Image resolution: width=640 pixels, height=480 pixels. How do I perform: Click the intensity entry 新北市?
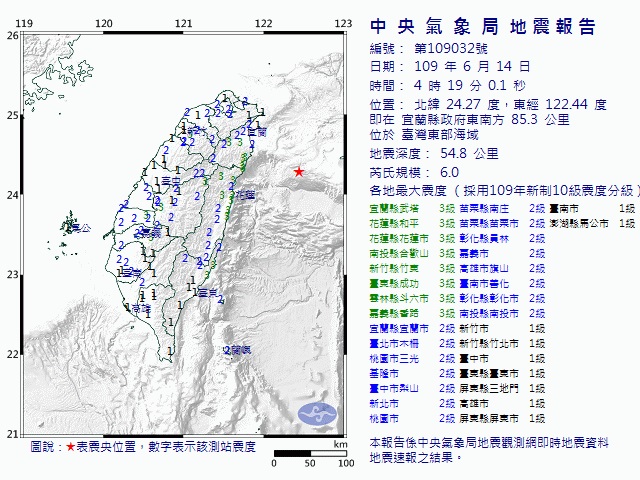384,404
